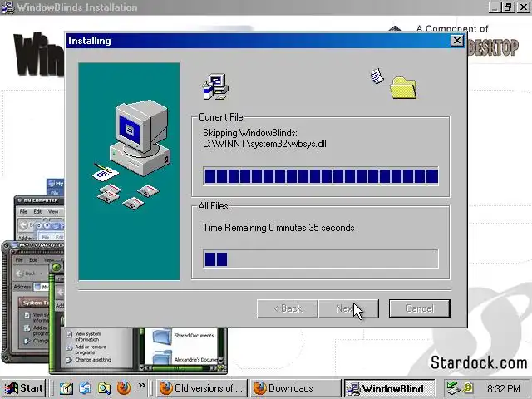Switch to Downloads taskbar window
This screenshot has height=399, width=532.
295,388
